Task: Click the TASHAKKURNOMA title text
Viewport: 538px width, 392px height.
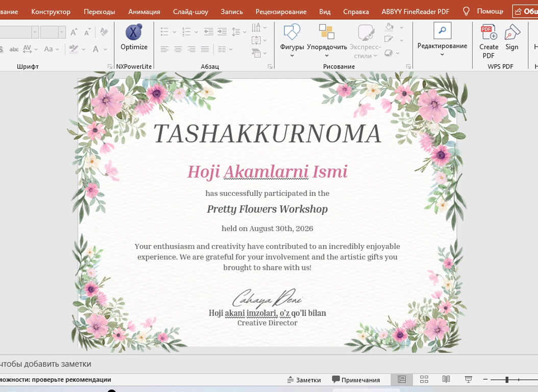Action: (267, 134)
